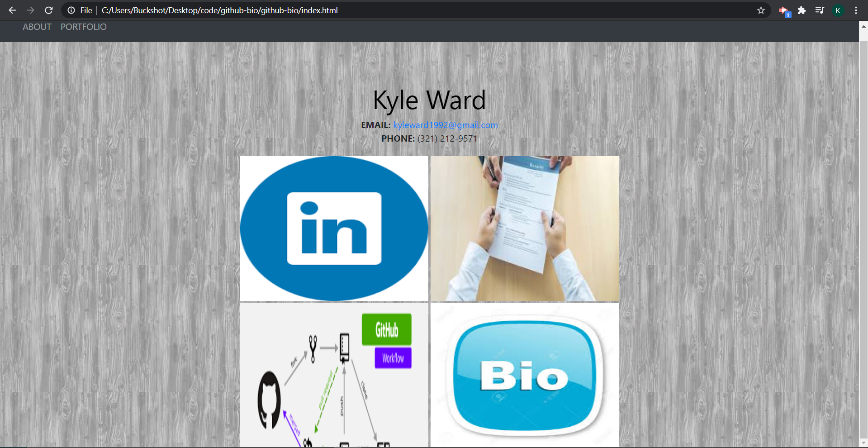Bookmark this page with the star icon
This screenshot has height=448, width=868.
tap(761, 10)
